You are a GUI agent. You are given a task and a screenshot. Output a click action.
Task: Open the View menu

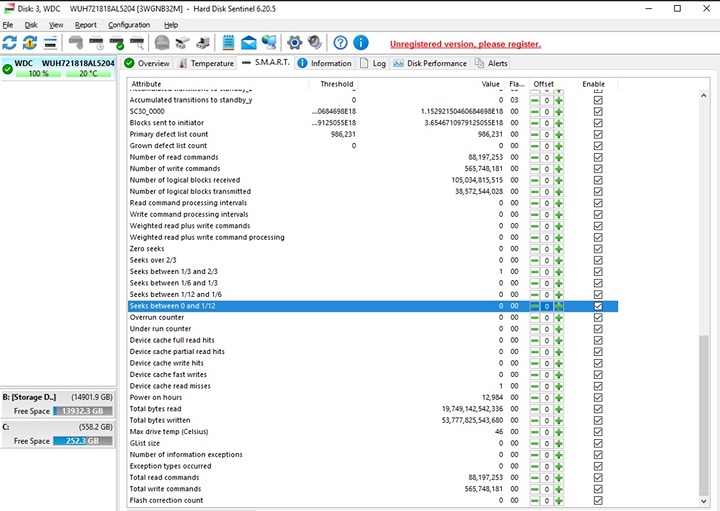[56, 25]
